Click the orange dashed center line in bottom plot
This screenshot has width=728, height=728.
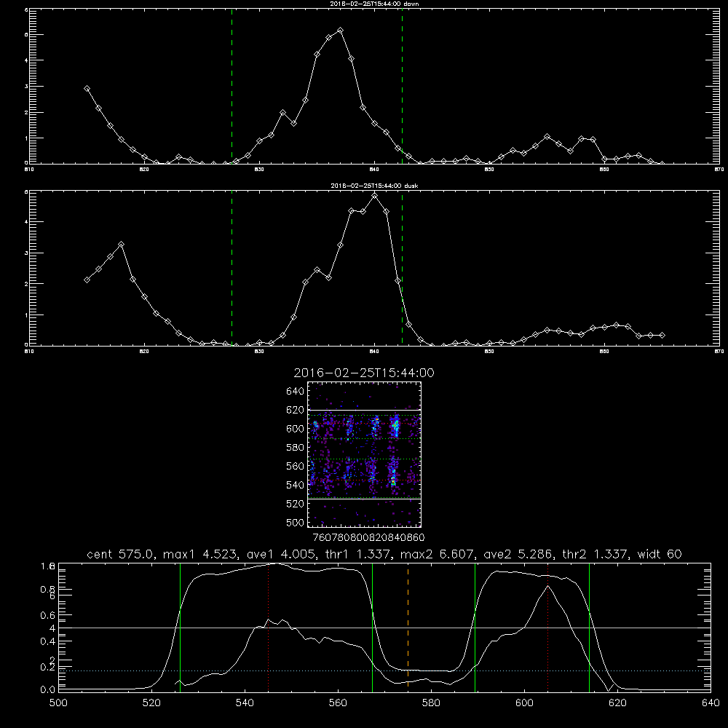pyautogui.click(x=408, y=627)
